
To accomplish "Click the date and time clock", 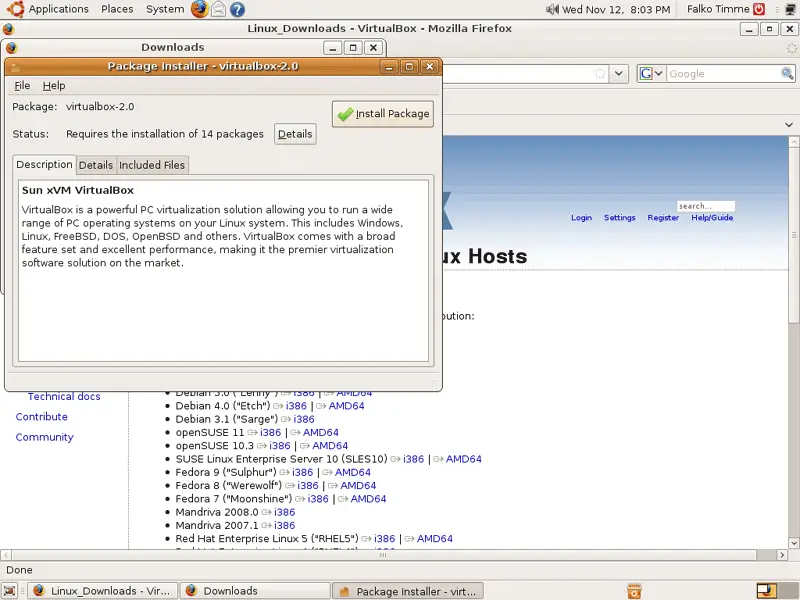I will (616, 9).
